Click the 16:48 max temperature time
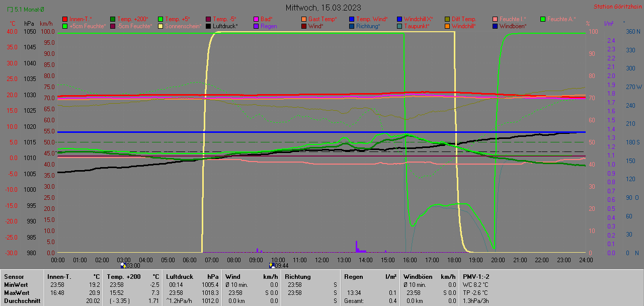 [x=57, y=293]
